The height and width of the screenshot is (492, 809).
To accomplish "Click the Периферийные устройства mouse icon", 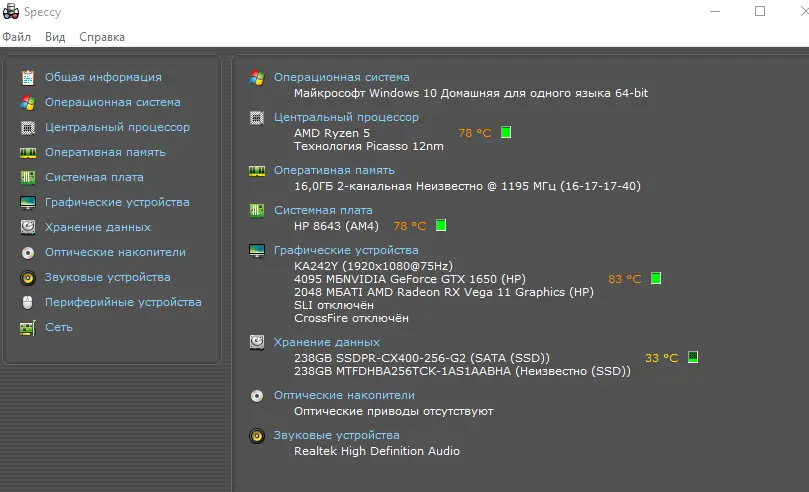I will [x=28, y=302].
